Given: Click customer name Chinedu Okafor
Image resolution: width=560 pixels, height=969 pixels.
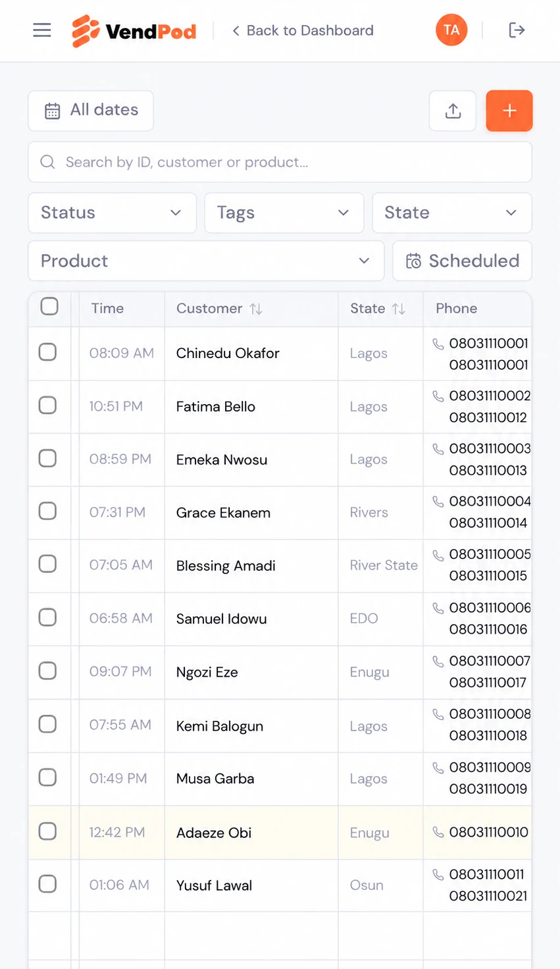Looking at the screenshot, I should click(228, 354).
